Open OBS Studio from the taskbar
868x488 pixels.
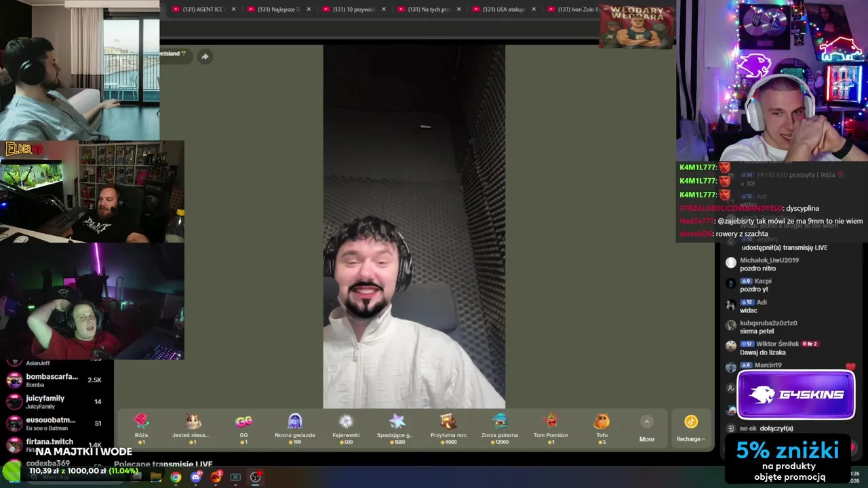click(255, 477)
